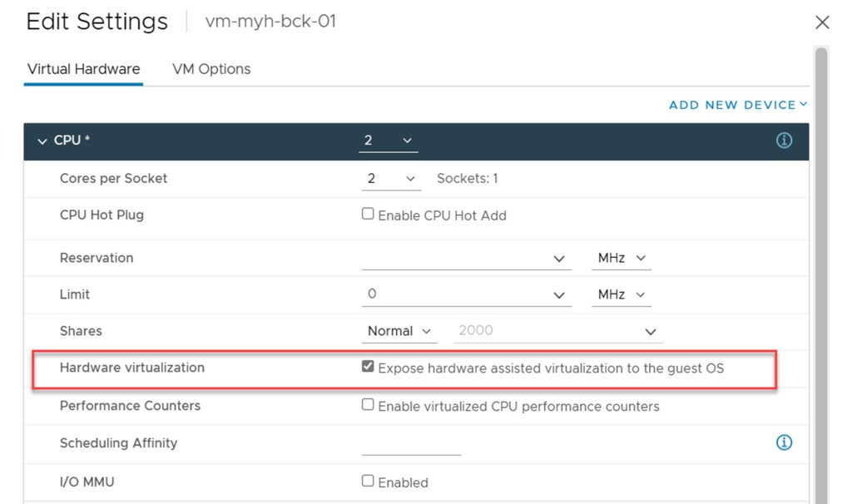Open the Shares Normal dropdown
852x504 pixels.
point(399,331)
